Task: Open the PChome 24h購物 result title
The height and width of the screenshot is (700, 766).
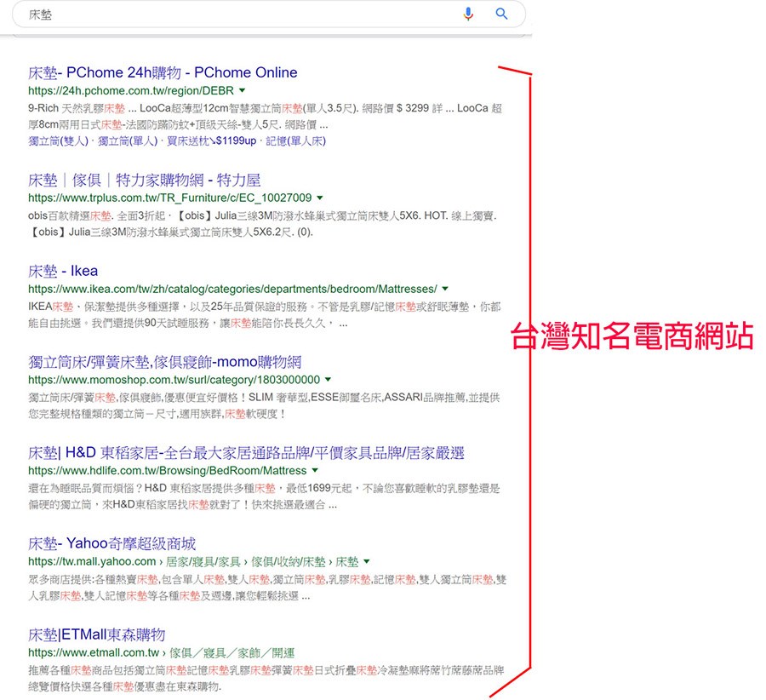Action: [x=163, y=72]
